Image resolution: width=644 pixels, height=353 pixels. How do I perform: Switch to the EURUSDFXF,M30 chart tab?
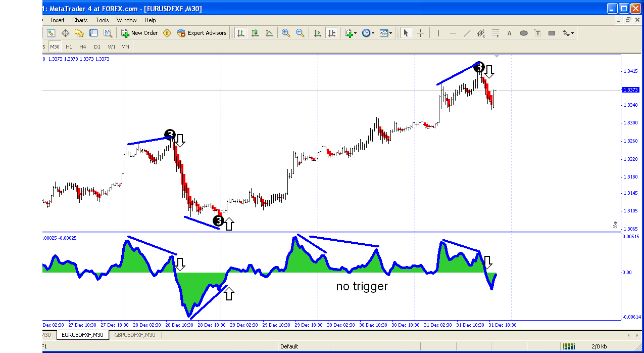click(82, 335)
